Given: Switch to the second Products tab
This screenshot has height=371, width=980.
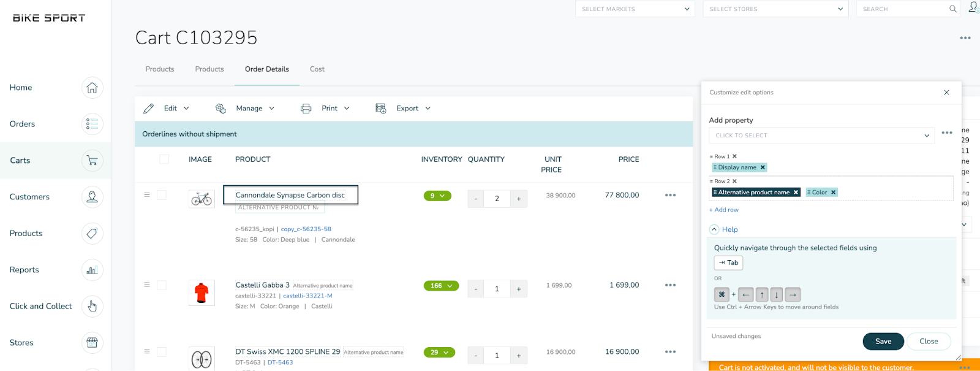Looking at the screenshot, I should 209,69.
